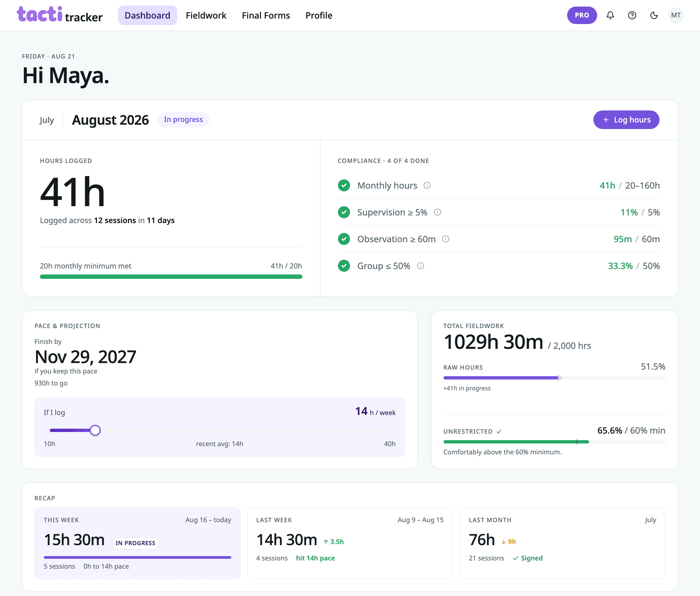Show info for Monthly hours
This screenshot has height=596, width=700.
pyautogui.click(x=427, y=185)
